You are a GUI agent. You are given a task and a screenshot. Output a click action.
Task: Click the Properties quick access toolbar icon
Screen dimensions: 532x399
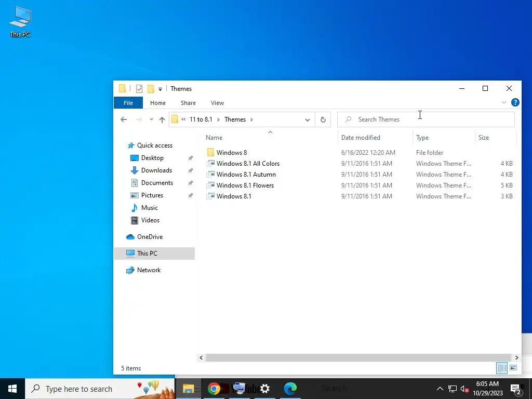pyautogui.click(x=139, y=89)
